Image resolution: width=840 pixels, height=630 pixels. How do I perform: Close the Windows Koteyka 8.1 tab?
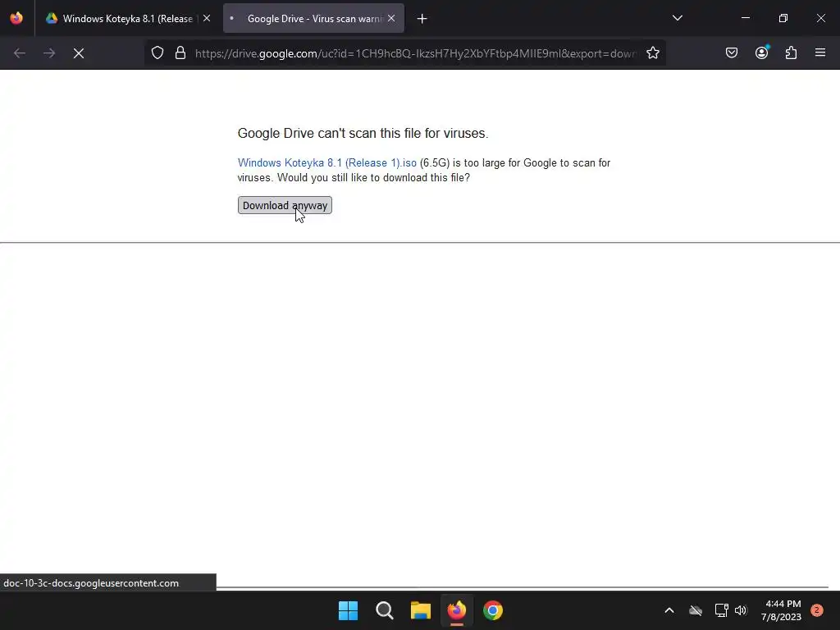(207, 19)
